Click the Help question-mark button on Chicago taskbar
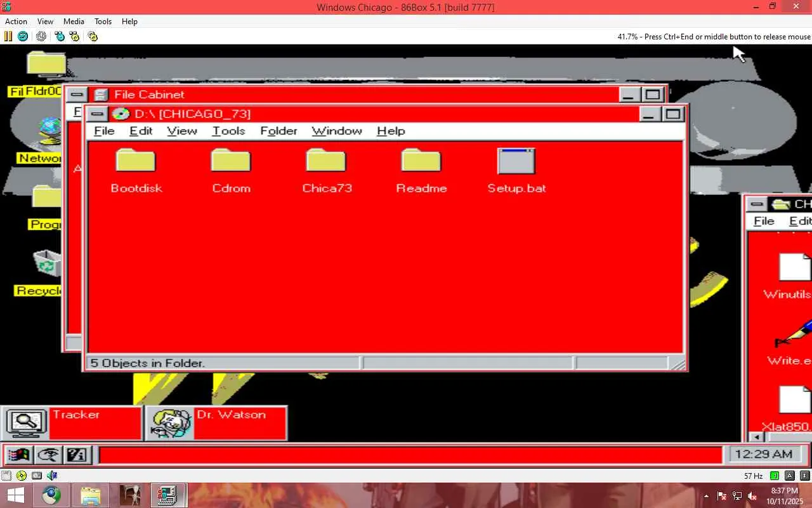This screenshot has height=508, width=812. [x=77, y=455]
